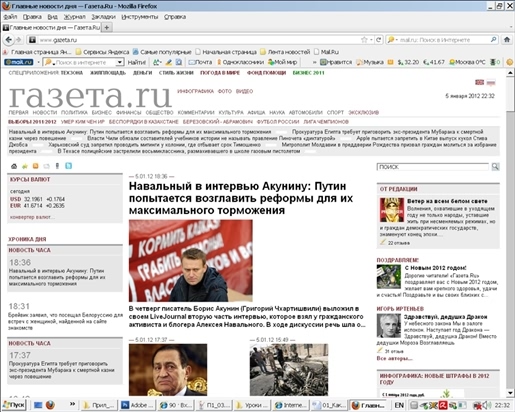Open the КУЛЬТУРА section link
Image resolution: width=515 pixels, height=412 pixels.
231,112
